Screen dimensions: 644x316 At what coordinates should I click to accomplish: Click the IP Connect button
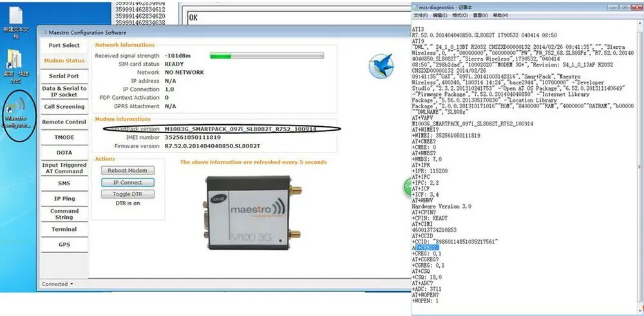coord(128,183)
